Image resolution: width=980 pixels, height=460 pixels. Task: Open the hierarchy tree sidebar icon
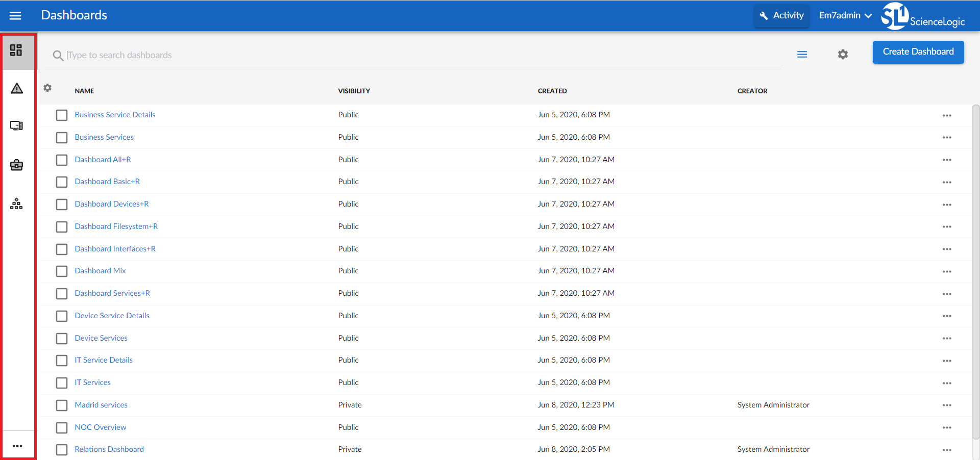coord(16,204)
